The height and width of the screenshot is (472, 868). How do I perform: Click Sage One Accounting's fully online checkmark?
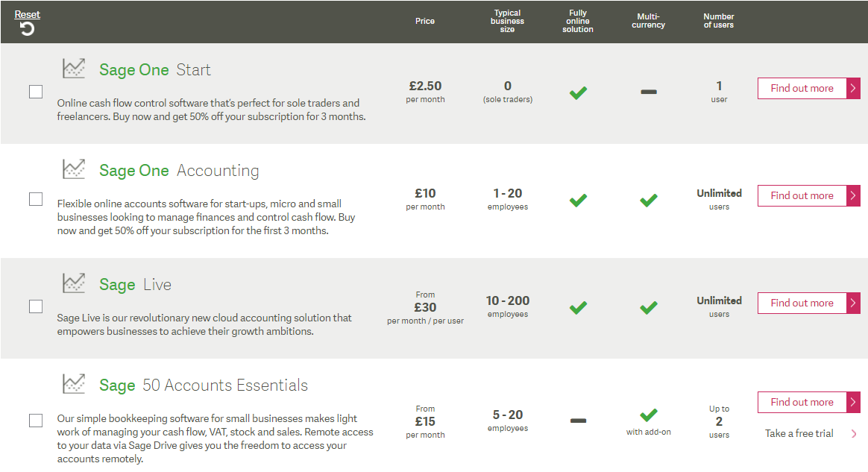pos(578,200)
